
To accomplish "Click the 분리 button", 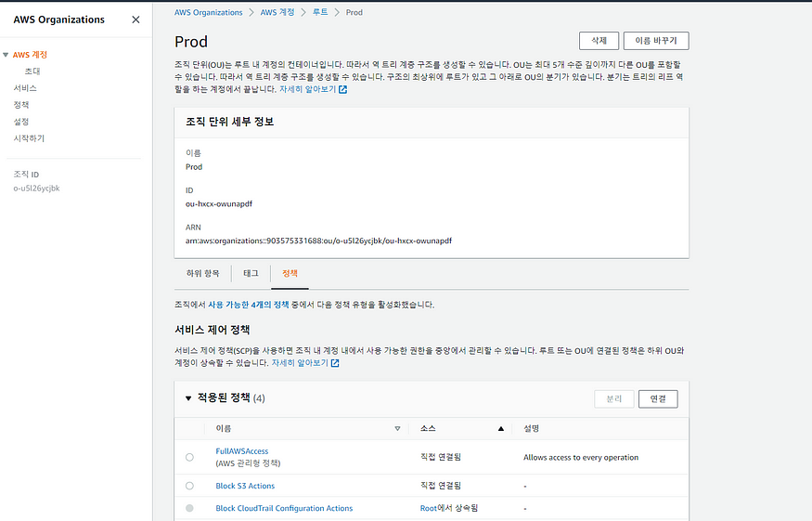I will (614, 398).
